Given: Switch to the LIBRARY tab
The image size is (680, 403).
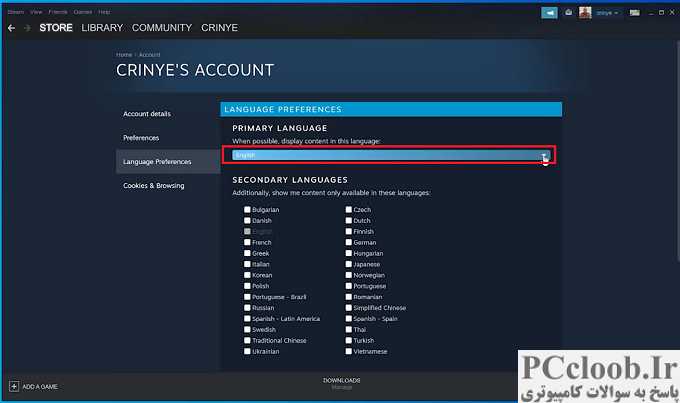Looking at the screenshot, I should 102,28.
